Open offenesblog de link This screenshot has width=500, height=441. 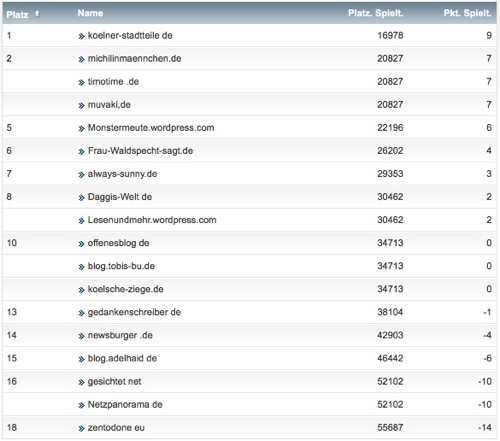(118, 243)
